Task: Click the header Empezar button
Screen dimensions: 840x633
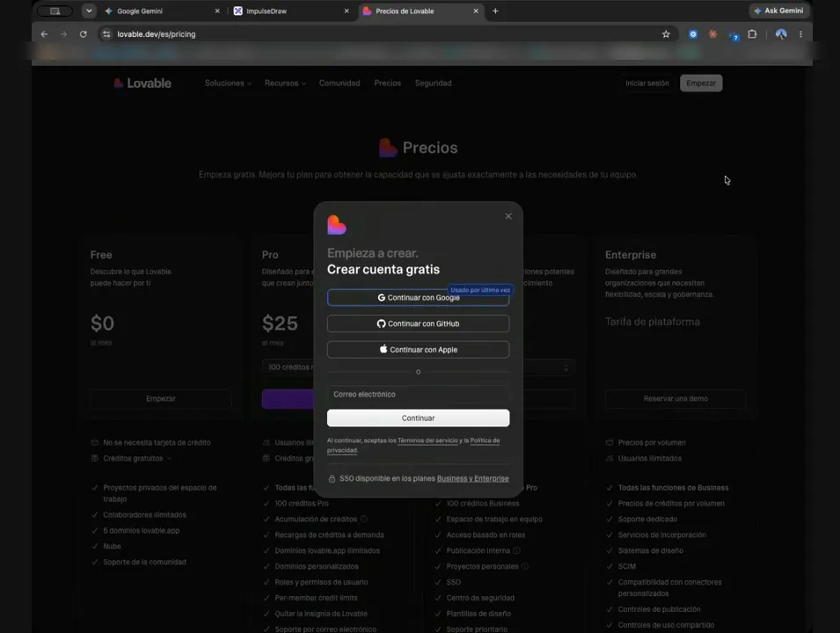Action: pos(701,83)
